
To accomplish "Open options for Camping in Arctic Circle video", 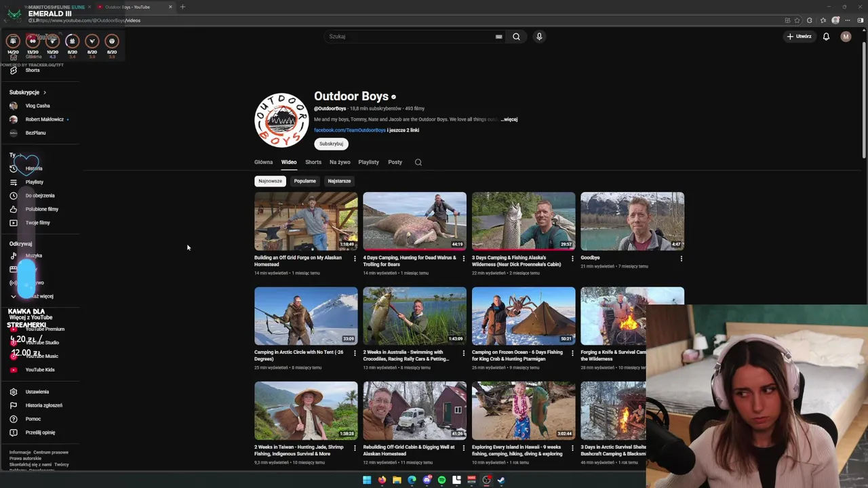I will click(x=355, y=352).
